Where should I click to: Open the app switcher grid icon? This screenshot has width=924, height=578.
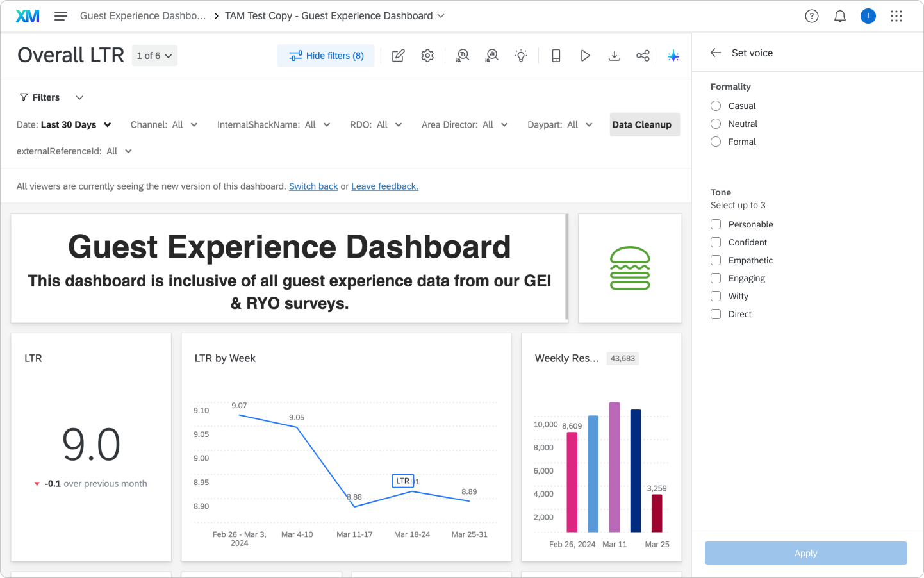(896, 16)
